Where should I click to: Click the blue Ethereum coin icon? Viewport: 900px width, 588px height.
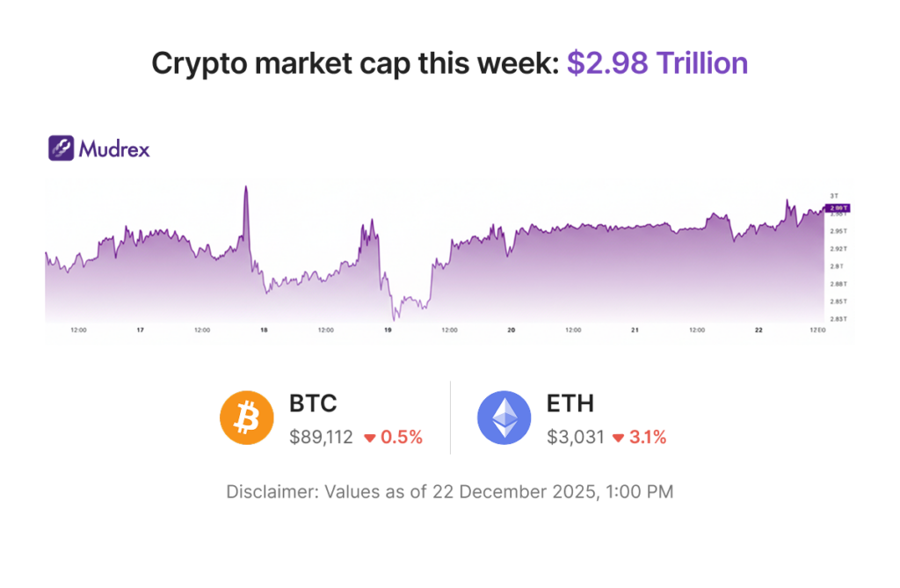504,417
